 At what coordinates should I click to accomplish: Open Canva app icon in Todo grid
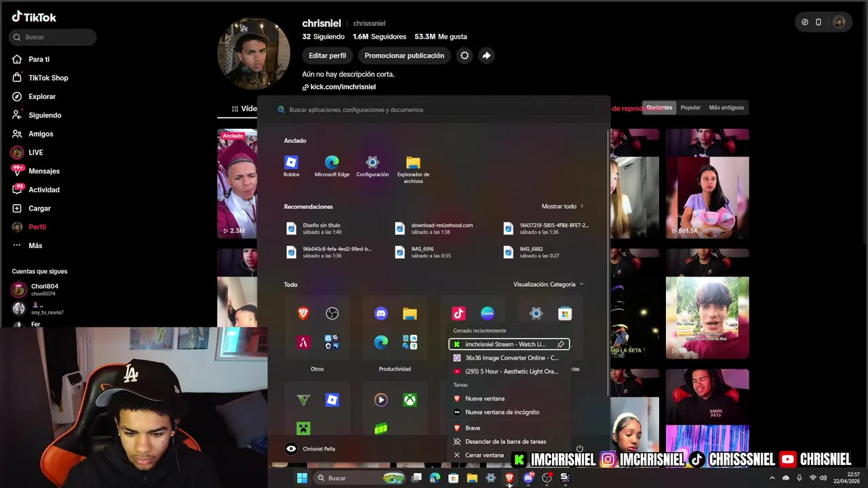point(488,313)
